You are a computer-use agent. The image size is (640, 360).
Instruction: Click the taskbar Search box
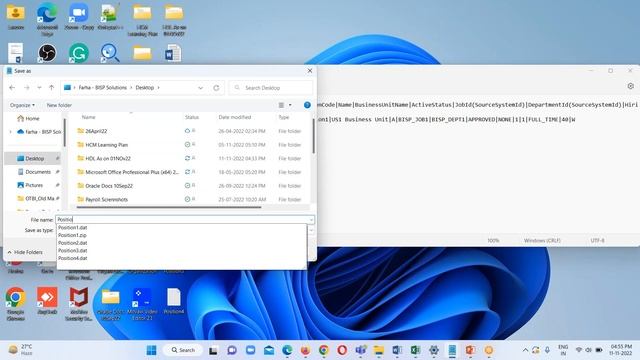[183, 350]
